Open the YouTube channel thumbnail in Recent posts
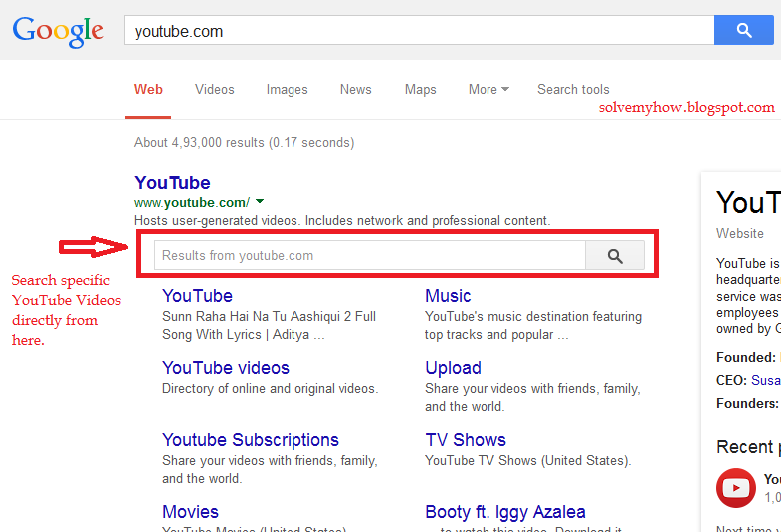782x532 pixels. point(736,488)
